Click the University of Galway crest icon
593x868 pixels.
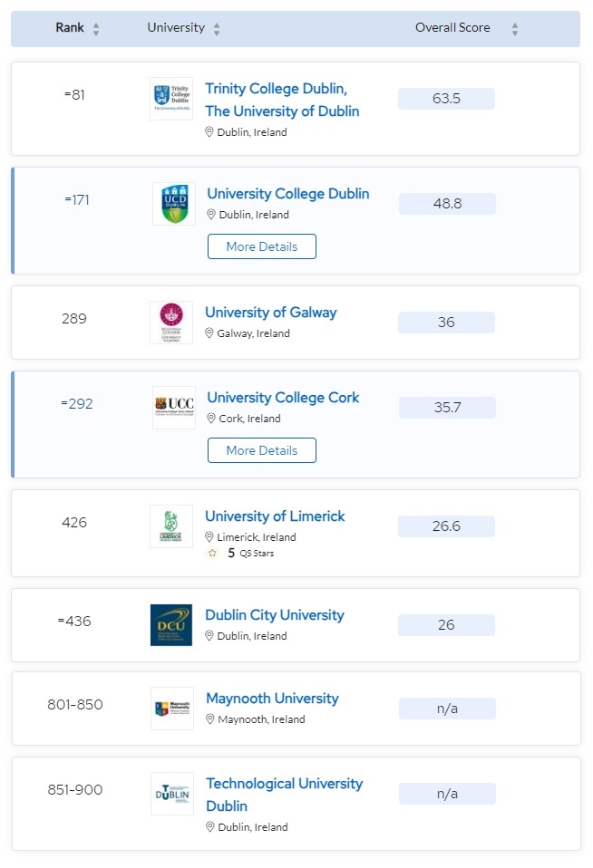pos(172,321)
